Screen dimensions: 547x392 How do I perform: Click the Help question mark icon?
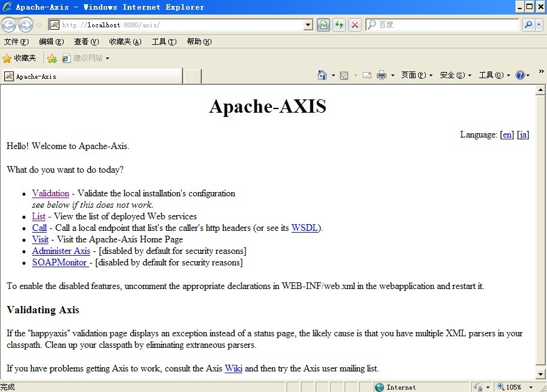tap(520, 75)
